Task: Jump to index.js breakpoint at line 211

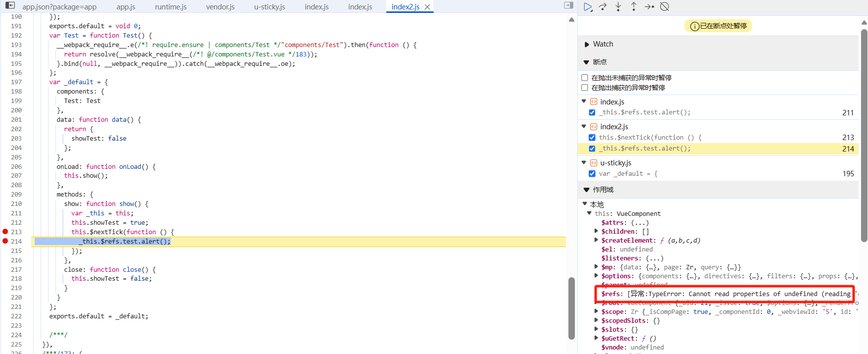Action: click(644, 112)
